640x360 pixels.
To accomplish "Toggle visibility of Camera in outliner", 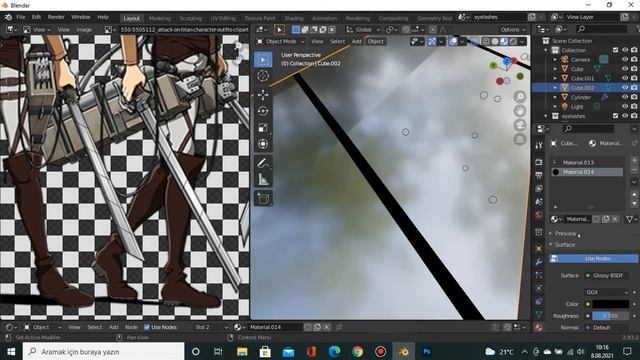I will coord(625,60).
